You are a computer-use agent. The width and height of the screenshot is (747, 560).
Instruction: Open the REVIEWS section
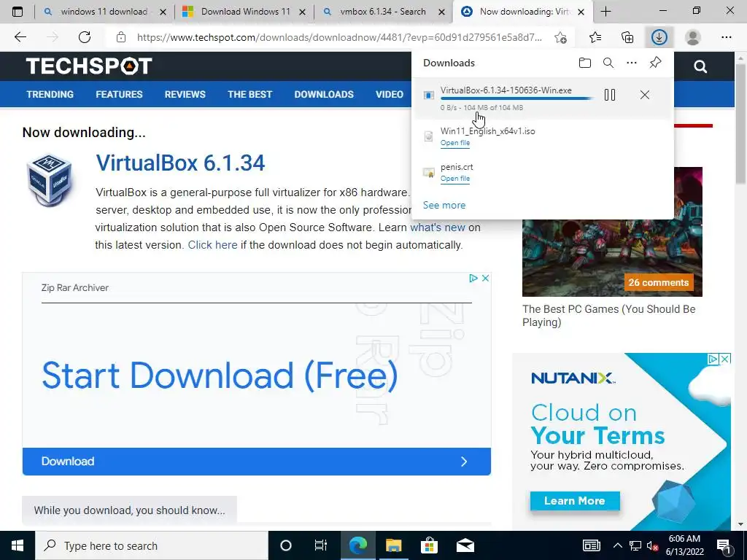185,94
